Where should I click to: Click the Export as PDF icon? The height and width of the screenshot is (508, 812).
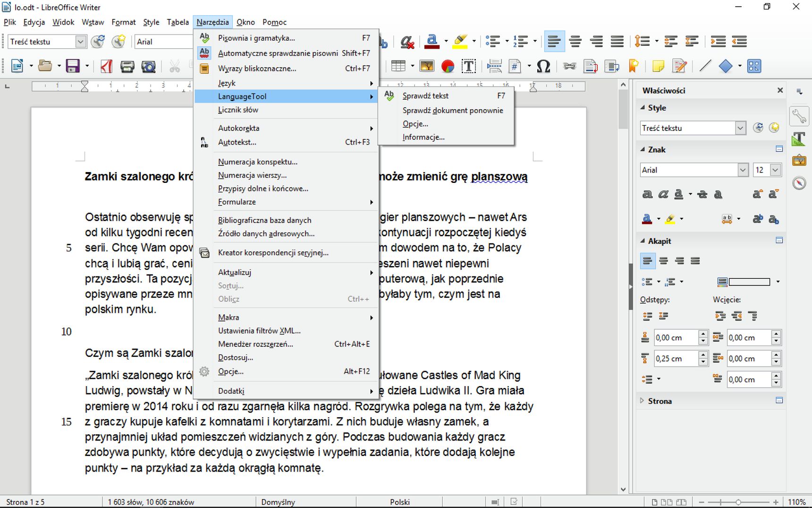pyautogui.click(x=106, y=66)
